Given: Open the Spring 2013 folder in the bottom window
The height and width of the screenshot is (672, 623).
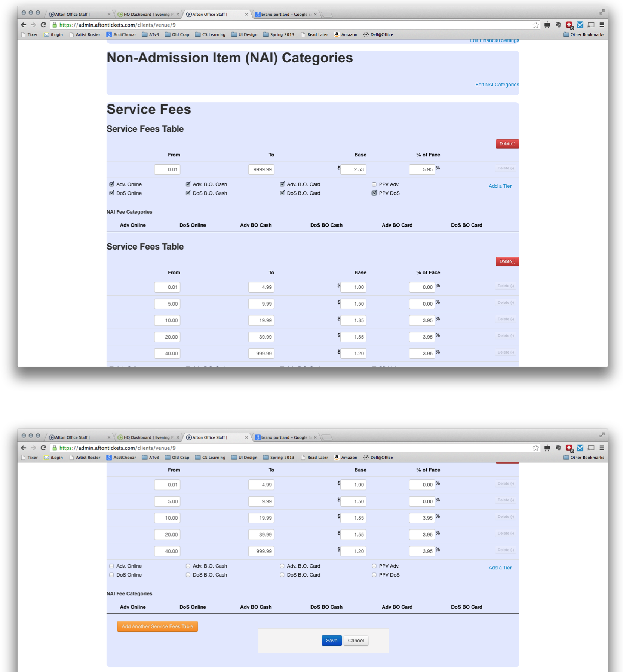Looking at the screenshot, I should tap(279, 457).
